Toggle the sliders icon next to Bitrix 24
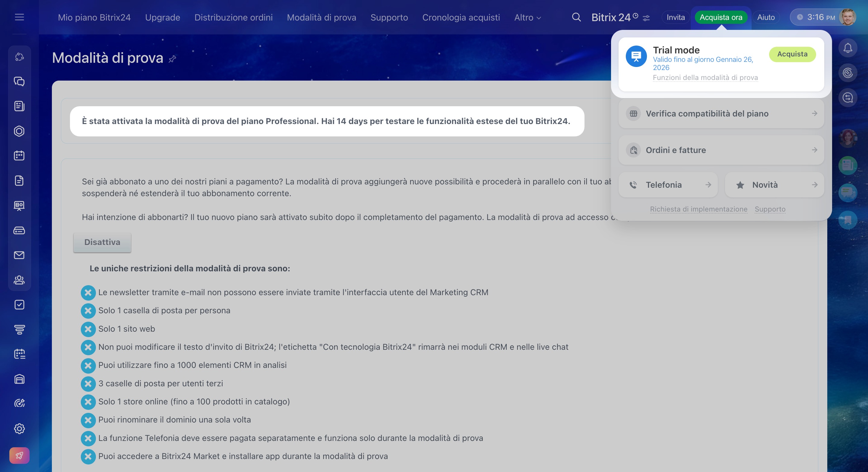Viewport: 868px width, 472px height. pos(646,18)
